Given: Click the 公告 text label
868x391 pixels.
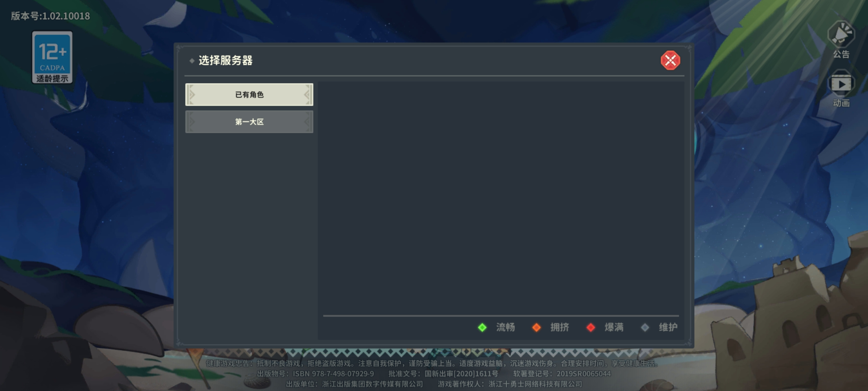Looking at the screenshot, I should point(841,54).
